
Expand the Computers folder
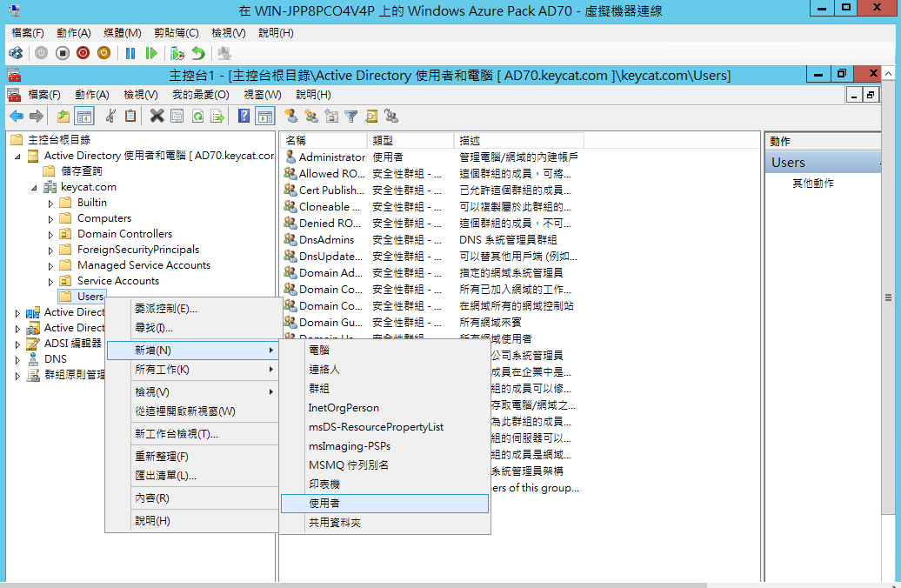click(x=50, y=219)
